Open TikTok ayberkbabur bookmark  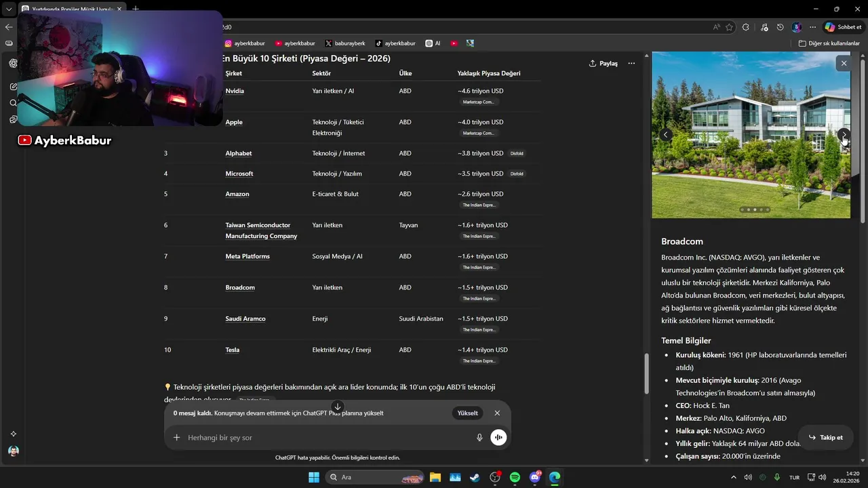(395, 43)
